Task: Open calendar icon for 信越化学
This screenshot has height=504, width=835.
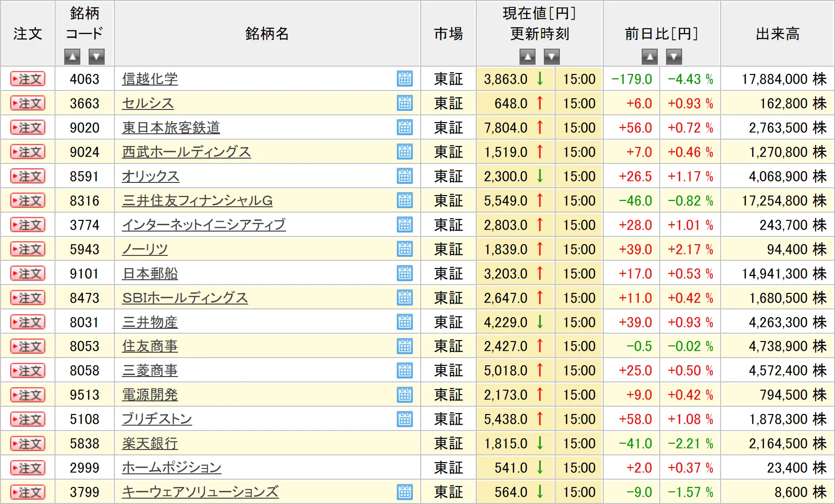Action: [x=405, y=79]
